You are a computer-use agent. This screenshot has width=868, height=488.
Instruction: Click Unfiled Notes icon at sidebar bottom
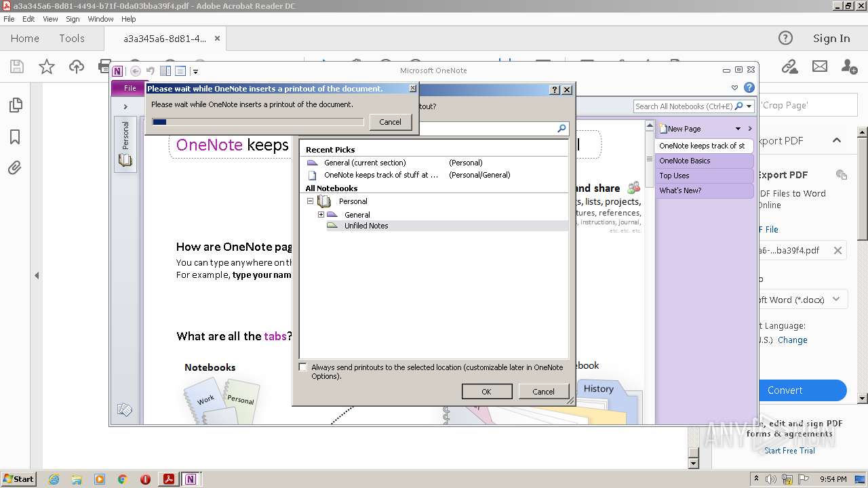pos(125,409)
